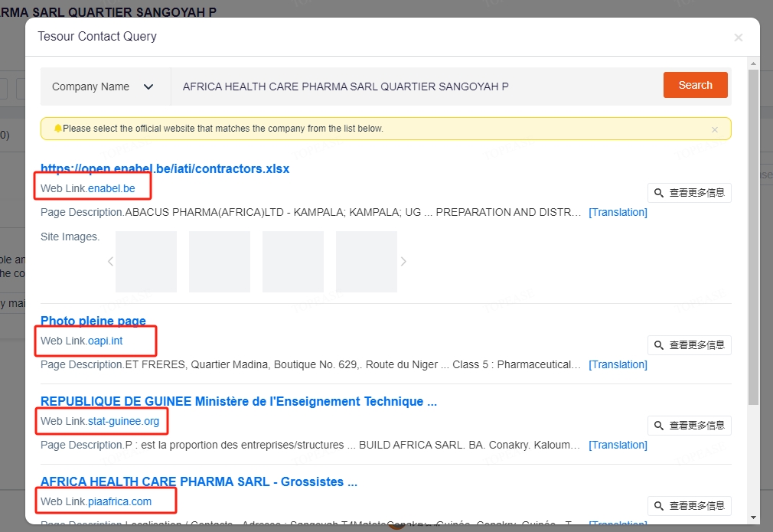The width and height of the screenshot is (773, 532).
Task: Show next site images with right arrow
Action: (x=403, y=261)
